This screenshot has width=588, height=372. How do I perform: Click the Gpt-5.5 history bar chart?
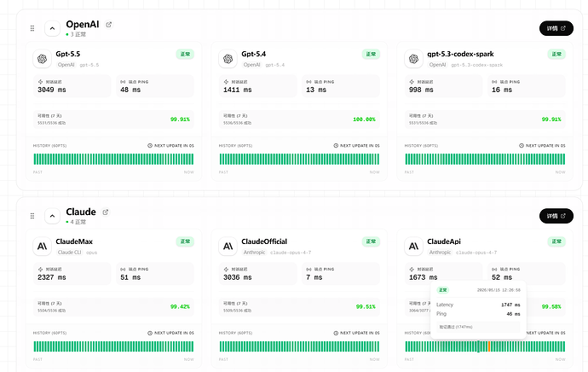click(113, 160)
